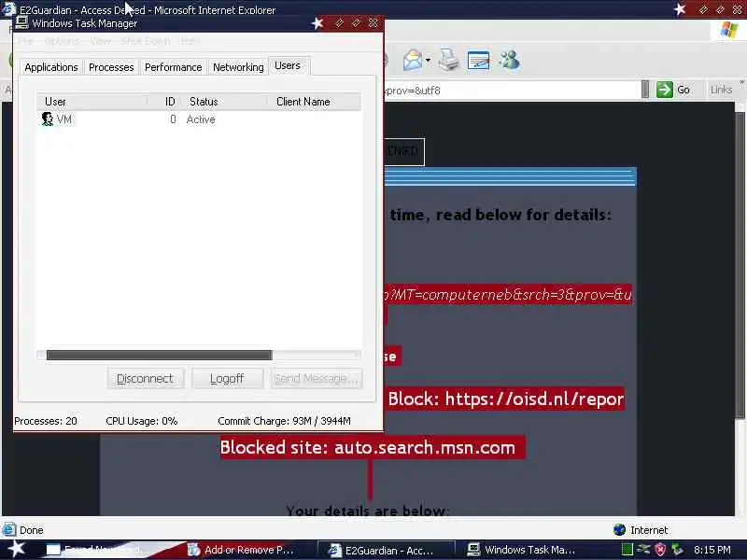Click the green CPU usage tray icon
This screenshot has height=560, width=747.
coord(627,550)
